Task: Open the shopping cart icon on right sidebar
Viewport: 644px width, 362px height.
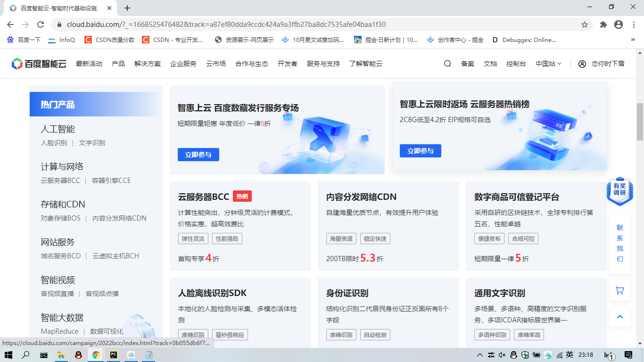Action: tap(620, 291)
